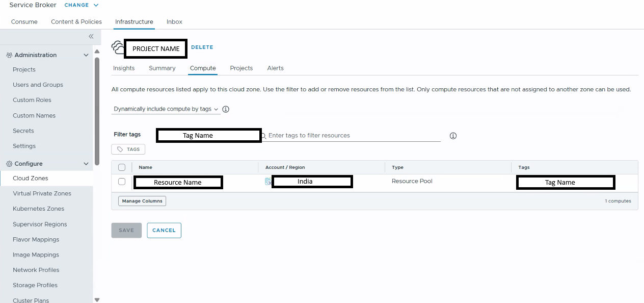
Task: Open Service Broker CHANGE dropdown
Action: [82, 5]
